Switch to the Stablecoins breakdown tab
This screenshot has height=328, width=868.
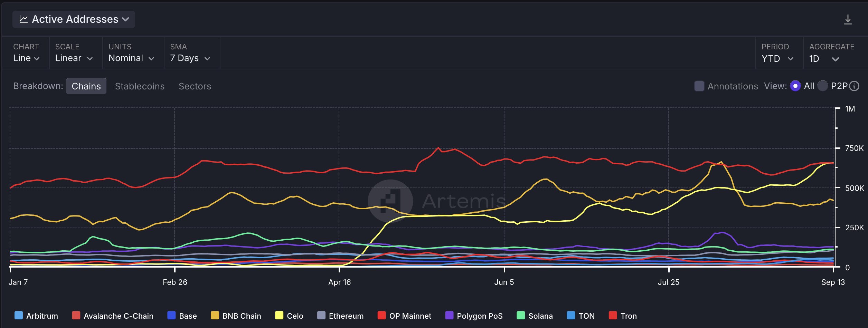[x=140, y=86]
